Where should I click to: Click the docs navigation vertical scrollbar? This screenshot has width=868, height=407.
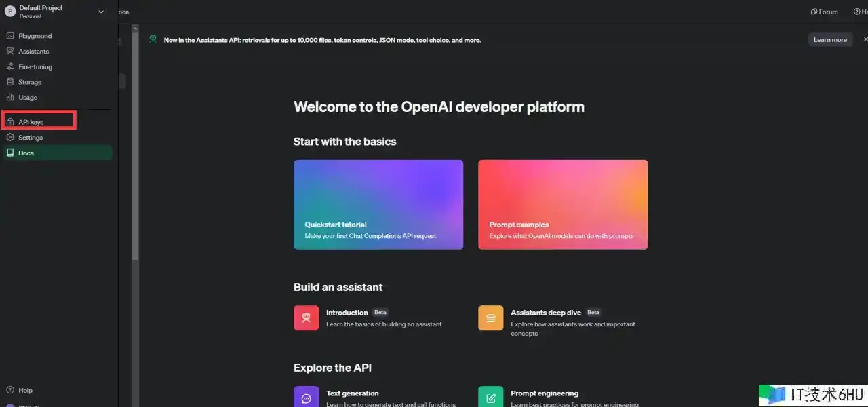tap(135, 146)
